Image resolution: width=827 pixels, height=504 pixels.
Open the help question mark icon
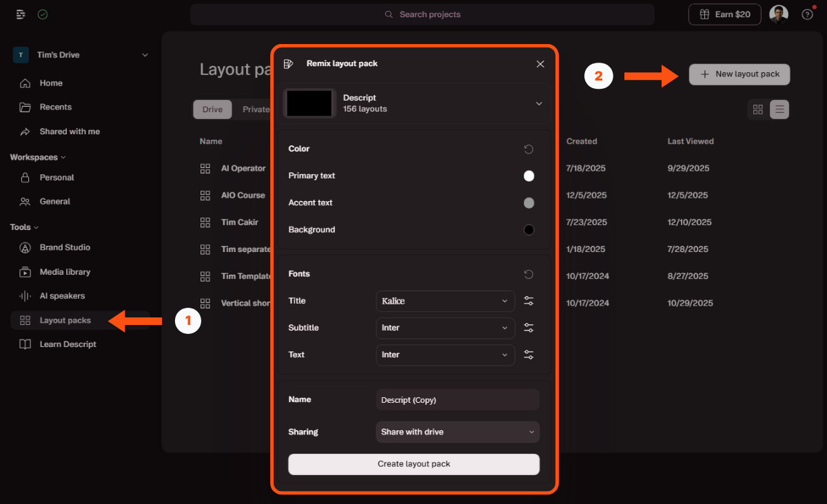[x=807, y=14]
